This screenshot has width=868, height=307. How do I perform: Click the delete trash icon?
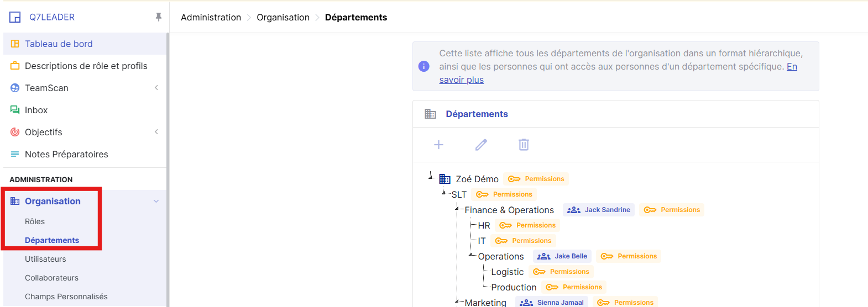(x=524, y=145)
